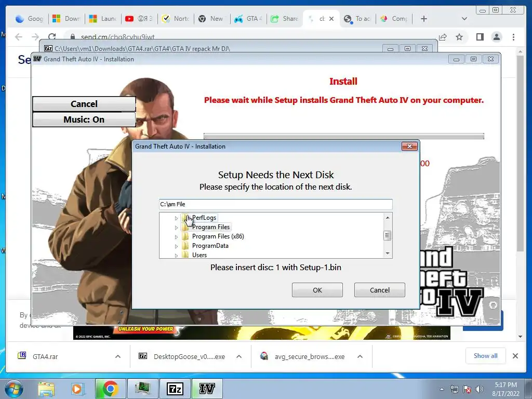Expand the Users folder node
Viewport: 532px width, 399px height.
(x=176, y=255)
